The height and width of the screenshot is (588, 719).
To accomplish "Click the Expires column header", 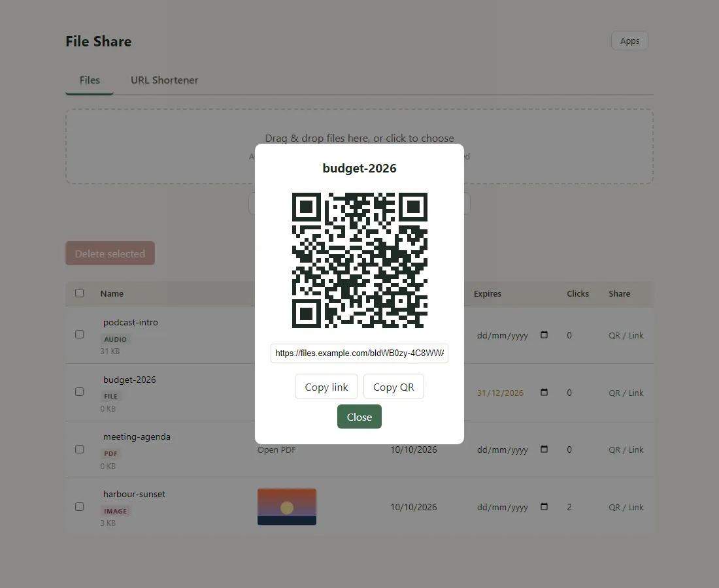I will pyautogui.click(x=488, y=294).
